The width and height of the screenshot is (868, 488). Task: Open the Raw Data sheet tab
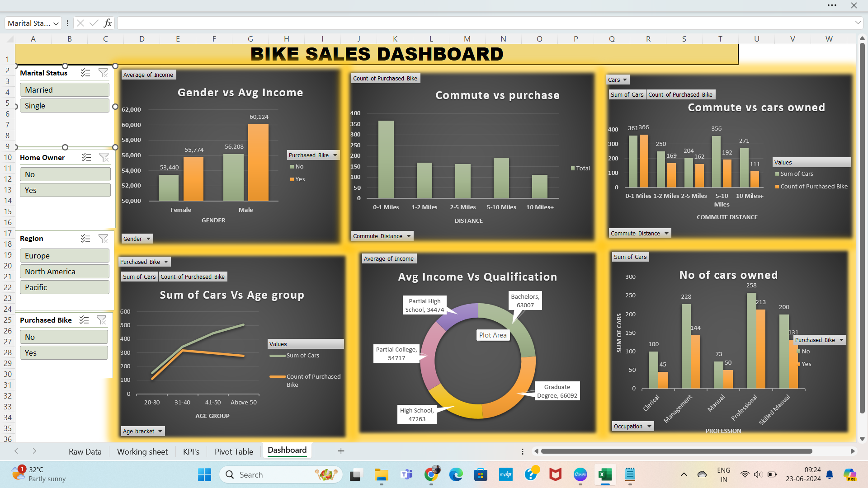pos(85,451)
